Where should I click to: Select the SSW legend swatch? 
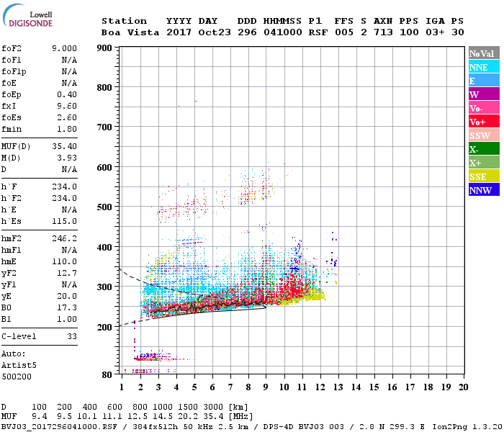[484, 135]
